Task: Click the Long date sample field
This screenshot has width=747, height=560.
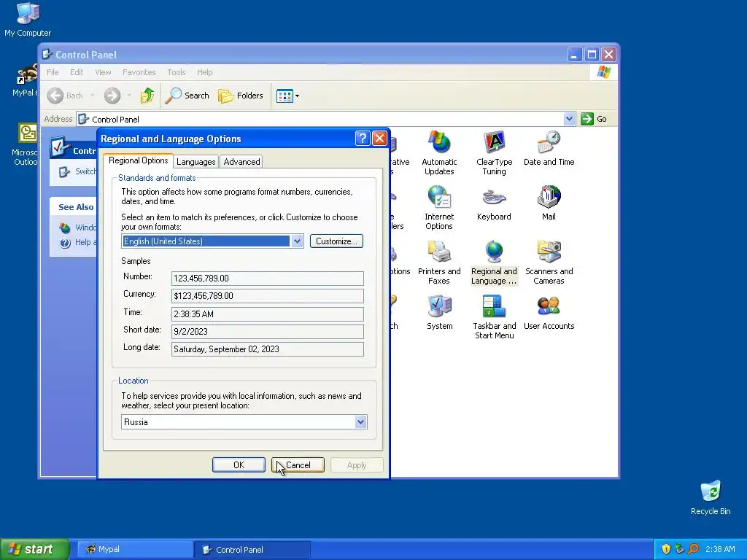Action: pos(267,349)
